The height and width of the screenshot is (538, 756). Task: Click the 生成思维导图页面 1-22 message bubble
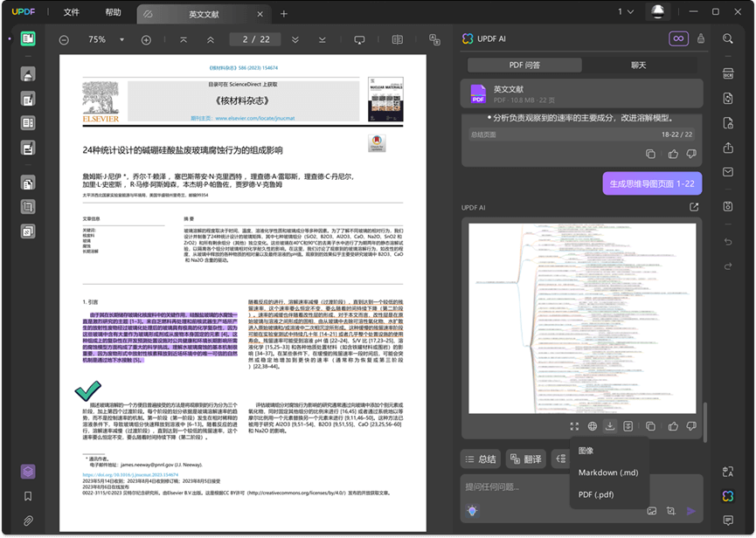pos(652,183)
